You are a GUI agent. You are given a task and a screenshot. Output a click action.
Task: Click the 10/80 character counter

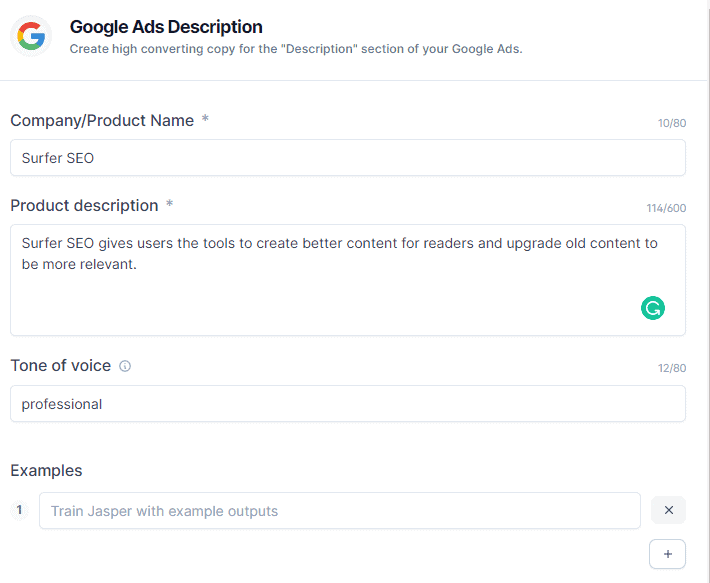tap(671, 124)
